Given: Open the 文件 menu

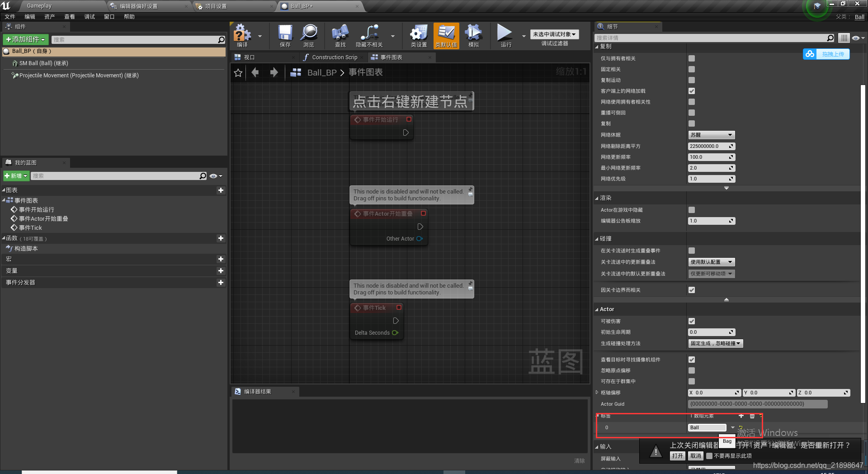Looking at the screenshot, I should (x=10, y=17).
